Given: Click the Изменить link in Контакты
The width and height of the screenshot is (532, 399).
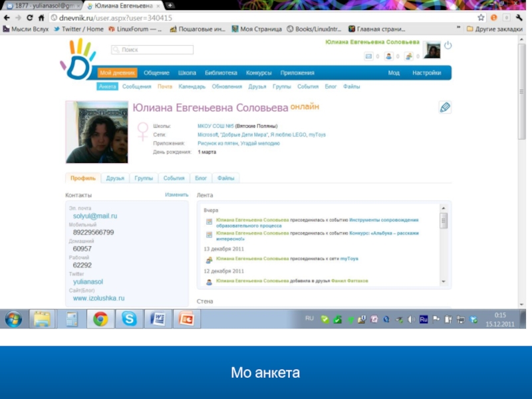Looking at the screenshot, I should [x=177, y=195].
